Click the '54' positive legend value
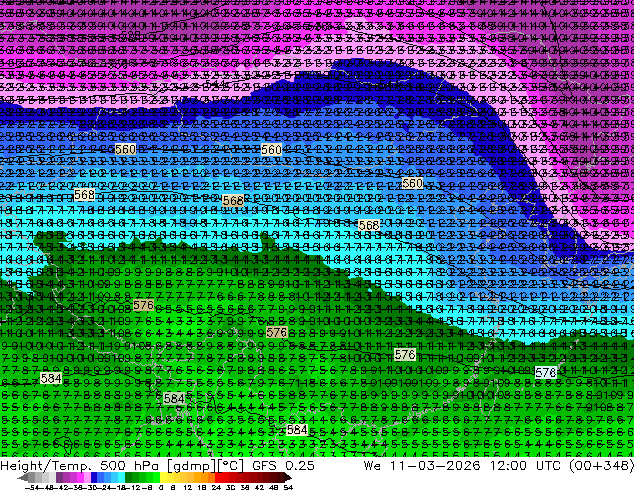The width and height of the screenshot is (634, 490). (288, 487)
